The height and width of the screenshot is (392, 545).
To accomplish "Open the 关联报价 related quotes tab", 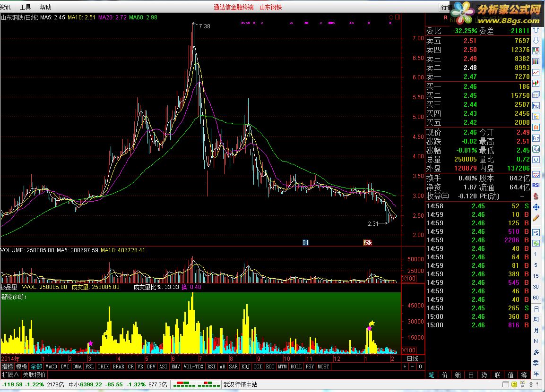I will click(34, 375).
